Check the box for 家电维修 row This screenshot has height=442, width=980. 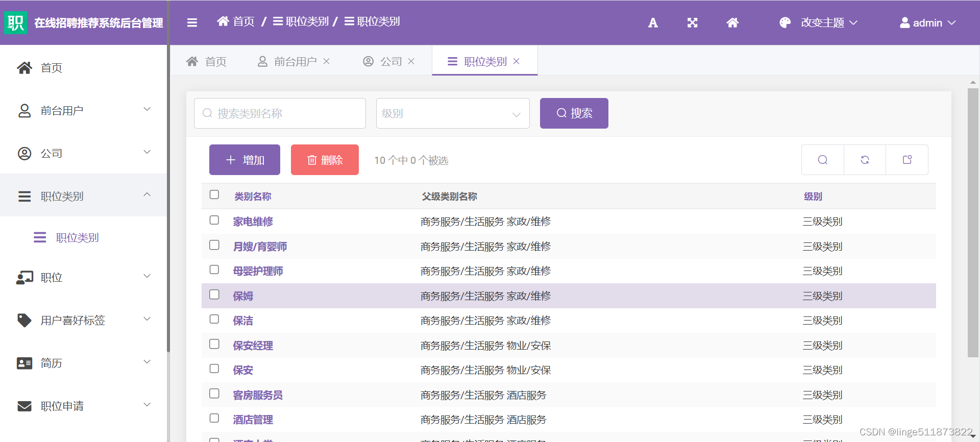coord(214,220)
